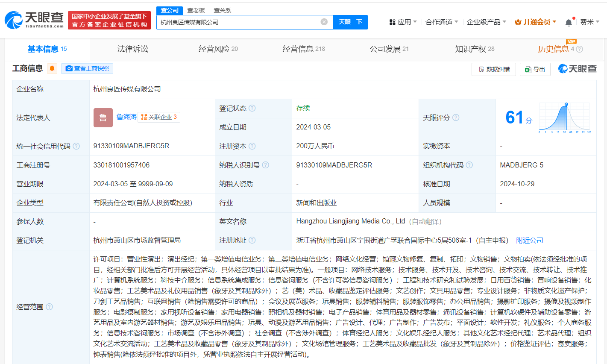Click the 关联企业 3 tag

[x=159, y=117]
